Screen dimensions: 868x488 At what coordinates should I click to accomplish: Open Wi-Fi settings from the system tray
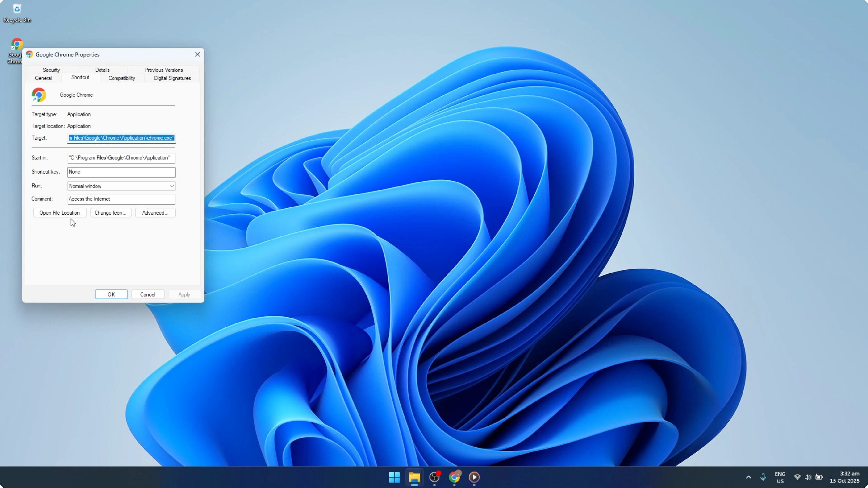[797, 477]
